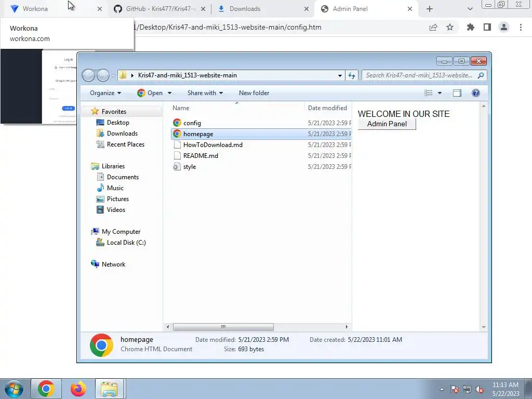Bookmark this page with the star icon
The image size is (532, 399).
[x=450, y=27]
